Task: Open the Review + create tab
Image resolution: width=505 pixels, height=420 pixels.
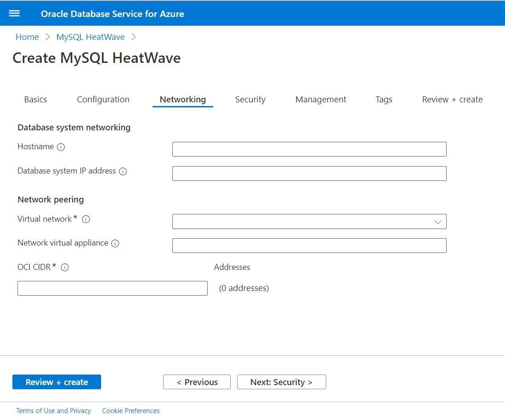Action: tap(452, 100)
